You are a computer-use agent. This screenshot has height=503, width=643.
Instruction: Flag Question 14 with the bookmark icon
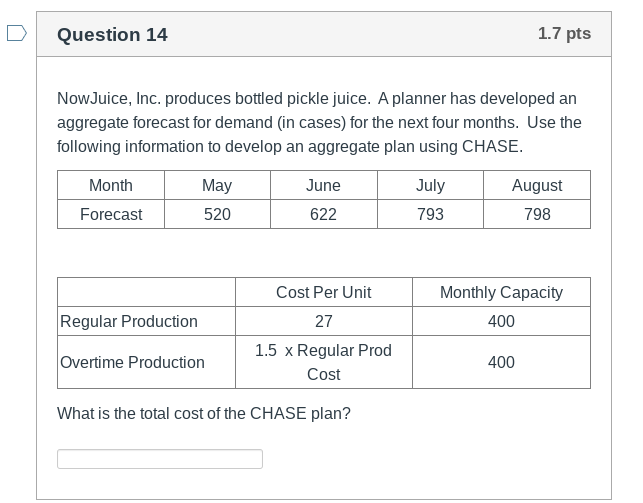point(16,35)
